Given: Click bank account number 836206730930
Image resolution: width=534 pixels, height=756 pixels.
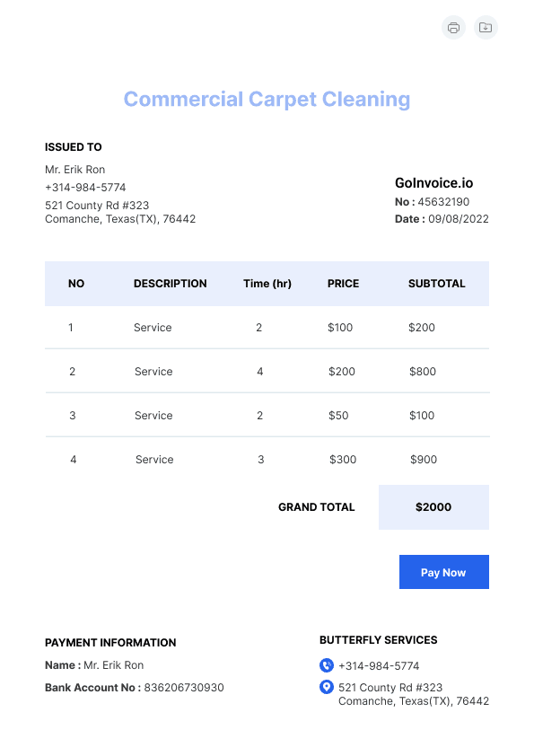Looking at the screenshot, I should (184, 688).
